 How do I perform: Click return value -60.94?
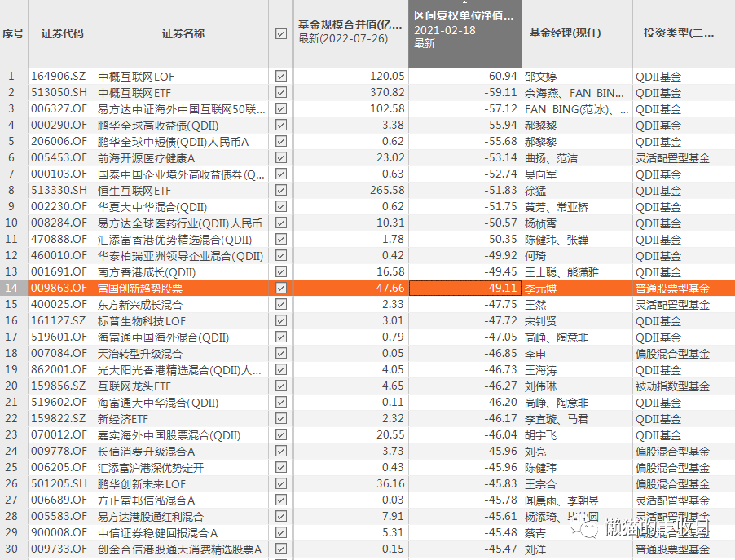[500, 76]
